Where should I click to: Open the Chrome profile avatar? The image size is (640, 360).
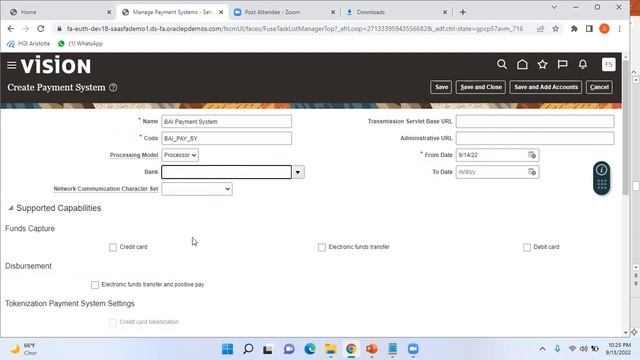tap(604, 29)
